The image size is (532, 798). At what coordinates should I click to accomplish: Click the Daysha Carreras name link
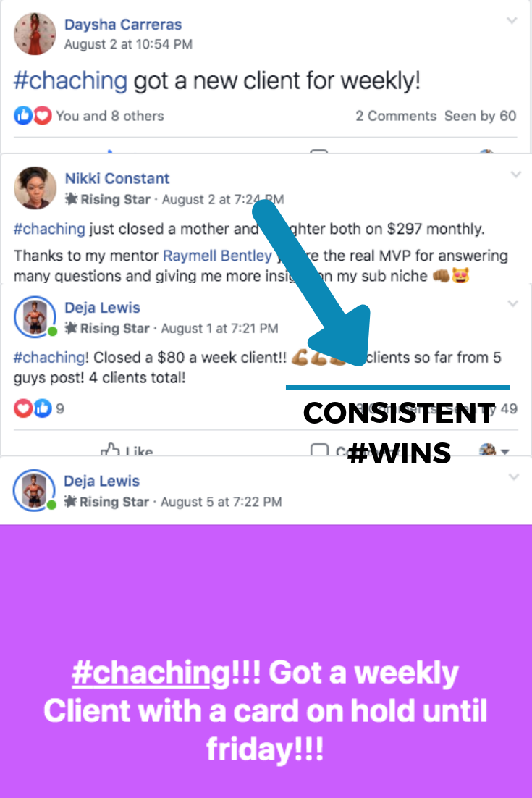pos(122,25)
